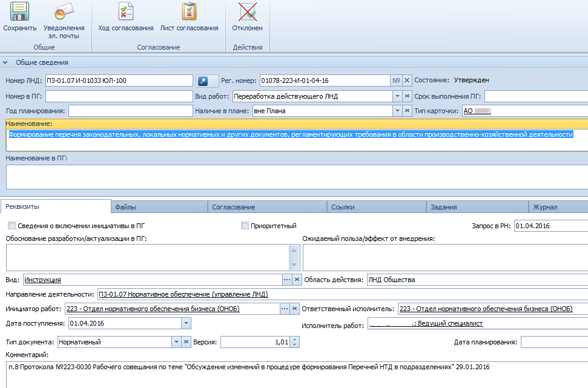This screenshot has width=588, height=388.
Task: Click the Сохранить save icon
Action: pyautogui.click(x=19, y=12)
